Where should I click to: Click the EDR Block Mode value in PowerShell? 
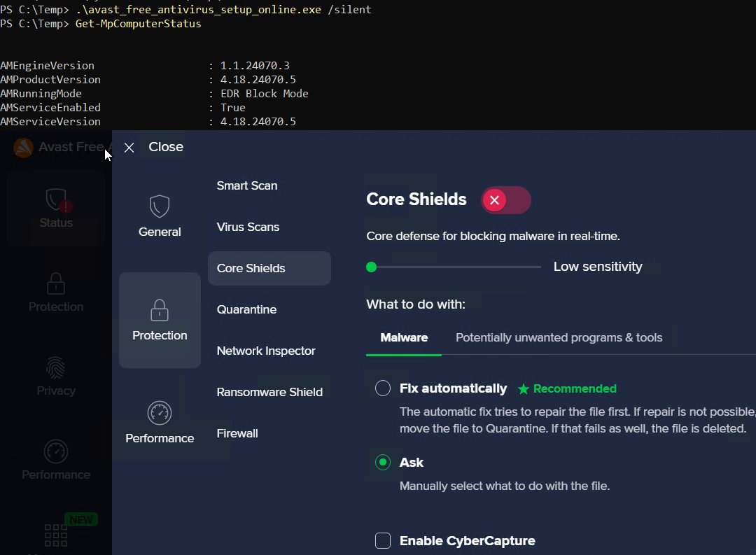point(264,94)
